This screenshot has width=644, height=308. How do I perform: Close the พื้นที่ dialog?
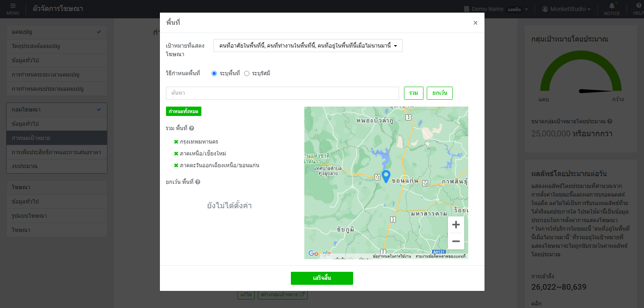pyautogui.click(x=475, y=23)
